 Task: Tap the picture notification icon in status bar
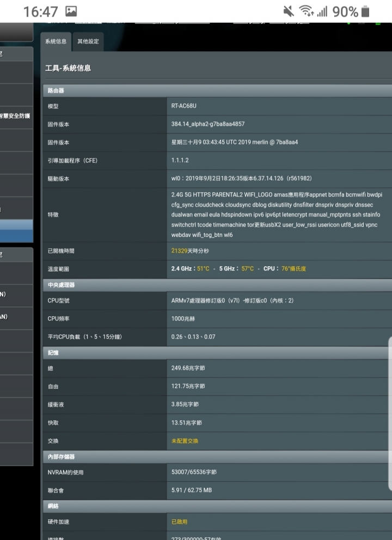71,11
